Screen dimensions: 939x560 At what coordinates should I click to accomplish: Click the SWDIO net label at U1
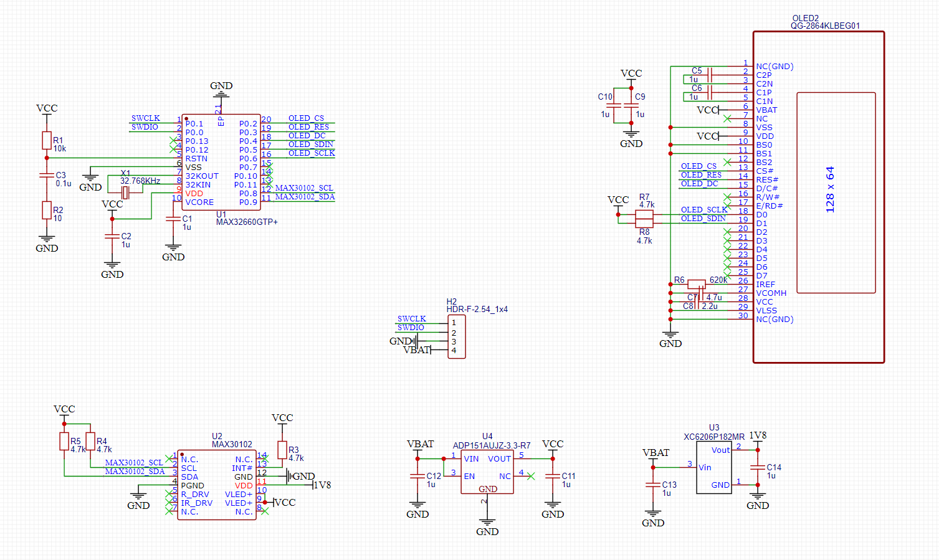[x=145, y=127]
